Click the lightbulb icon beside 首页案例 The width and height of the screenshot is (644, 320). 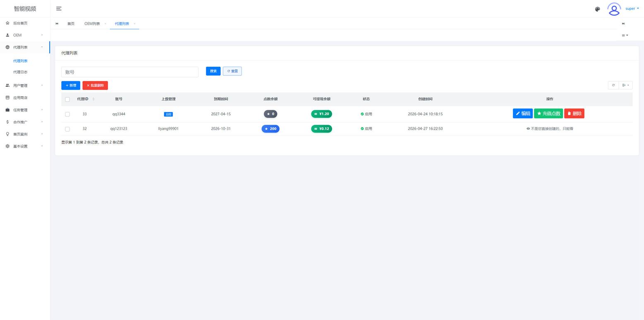coord(7,134)
